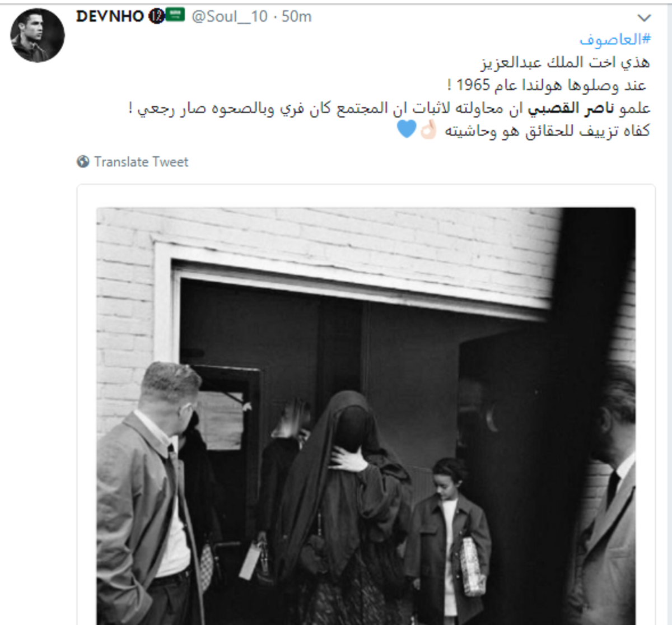The width and height of the screenshot is (672, 625).
Task: Click the first tweet line about الملك عبدالعزيز
Action: (566, 62)
